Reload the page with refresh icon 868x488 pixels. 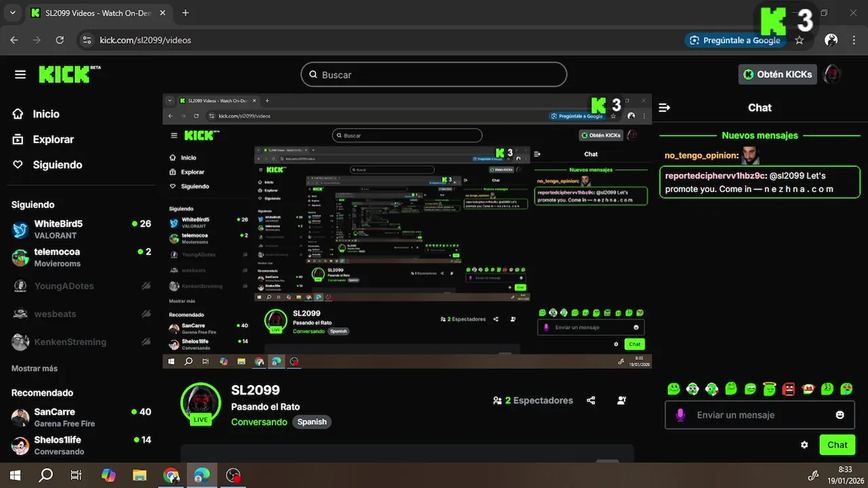[60, 40]
